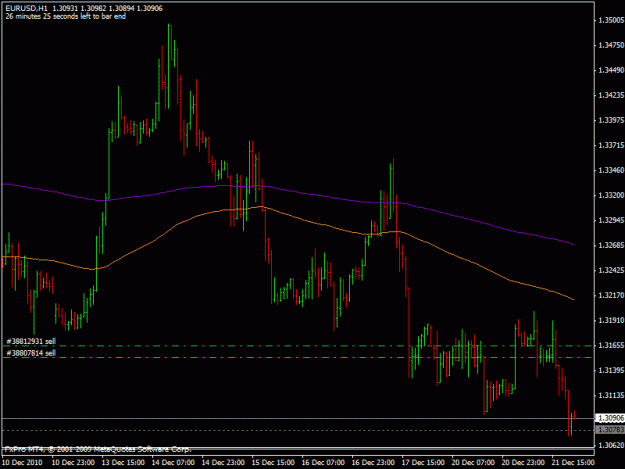The width and height of the screenshot is (625, 469).
Task: Click the 1.33200 price scale label
Action: (611, 195)
